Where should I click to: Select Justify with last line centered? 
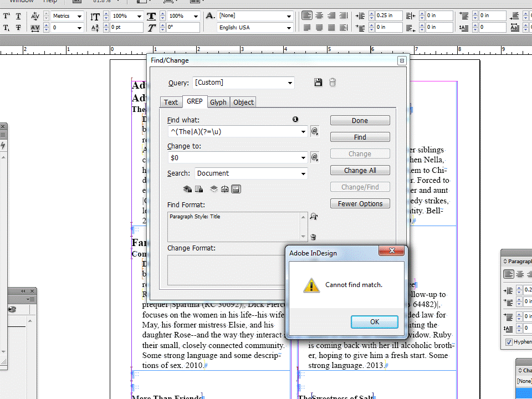tap(319, 28)
